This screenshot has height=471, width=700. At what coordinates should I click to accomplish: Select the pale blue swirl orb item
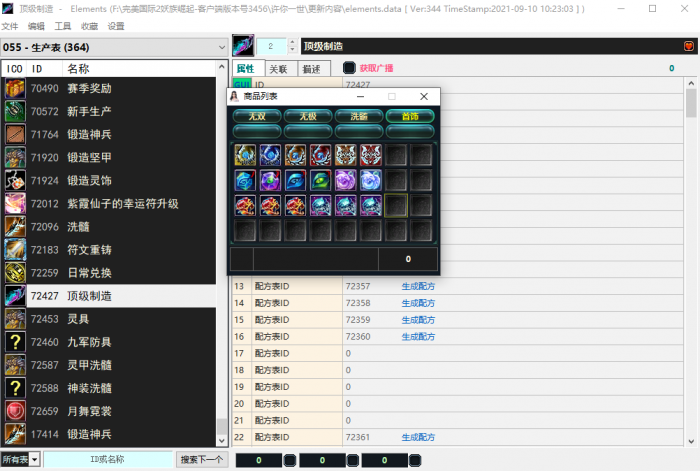tap(371, 180)
